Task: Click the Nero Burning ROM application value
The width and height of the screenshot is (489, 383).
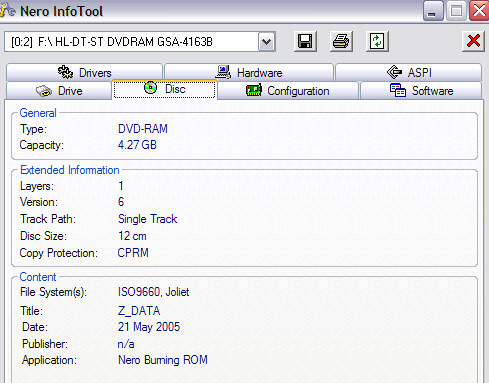Action: pos(163,360)
